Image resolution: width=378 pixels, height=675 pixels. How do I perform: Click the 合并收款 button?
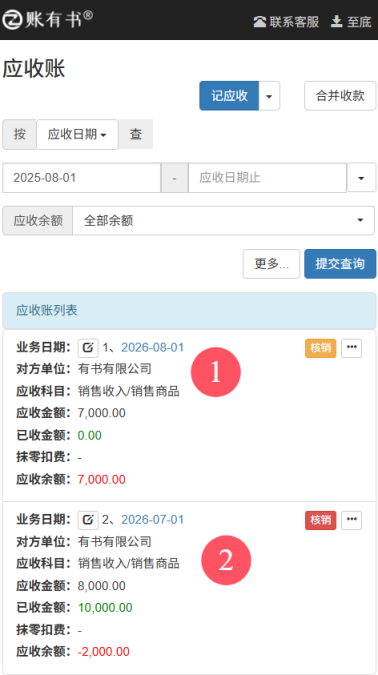point(340,96)
